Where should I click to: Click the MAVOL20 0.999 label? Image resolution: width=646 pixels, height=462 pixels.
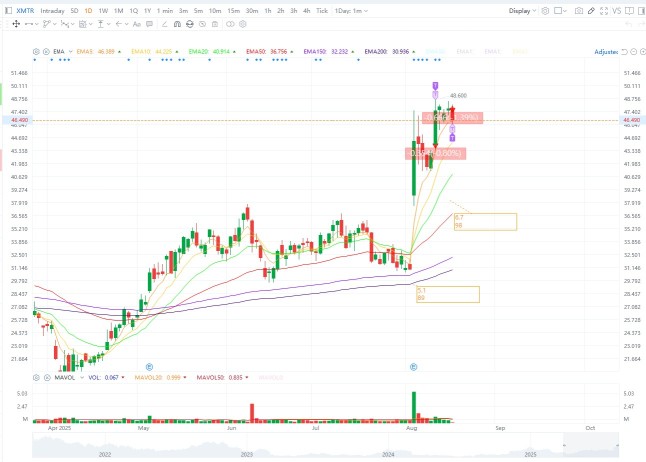point(157,378)
